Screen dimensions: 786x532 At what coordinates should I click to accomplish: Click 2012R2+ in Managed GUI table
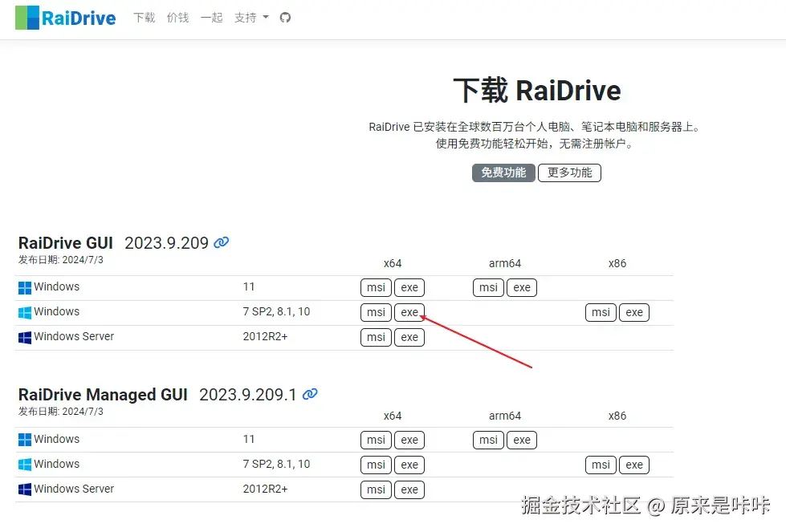pyautogui.click(x=265, y=489)
